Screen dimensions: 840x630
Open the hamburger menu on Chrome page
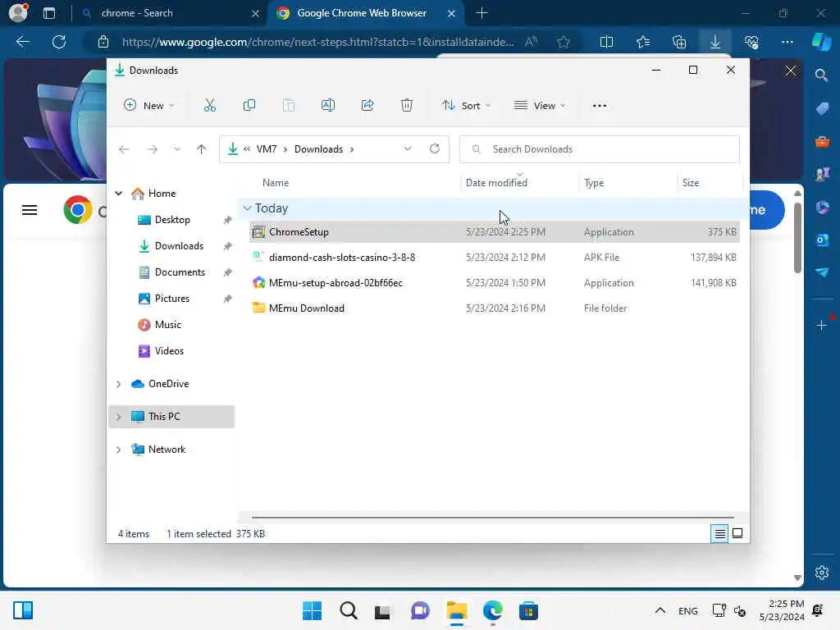30,210
